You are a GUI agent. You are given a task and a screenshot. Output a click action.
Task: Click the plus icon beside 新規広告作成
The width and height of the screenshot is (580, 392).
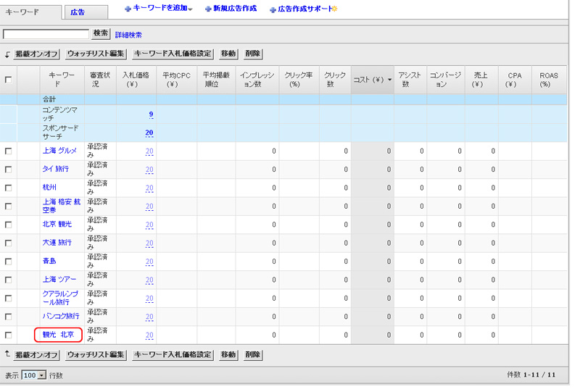pyautogui.click(x=208, y=9)
